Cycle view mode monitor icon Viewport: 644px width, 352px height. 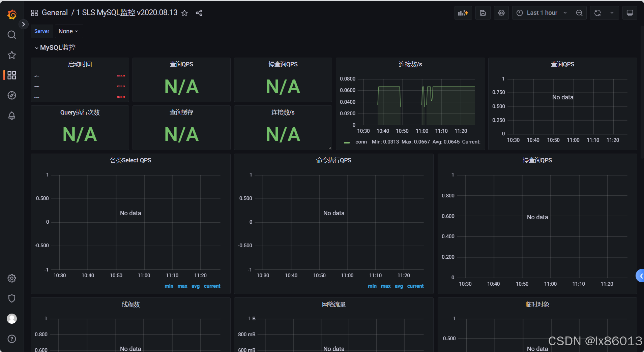point(630,13)
